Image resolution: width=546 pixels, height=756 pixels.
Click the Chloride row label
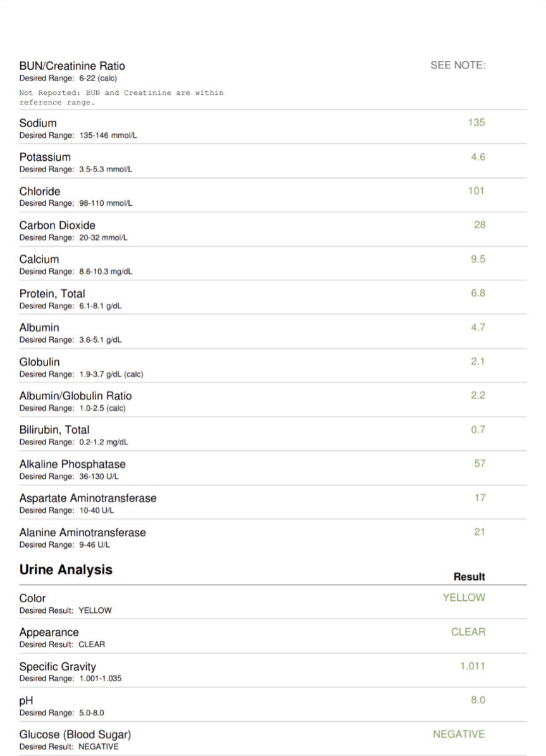pos(40,191)
